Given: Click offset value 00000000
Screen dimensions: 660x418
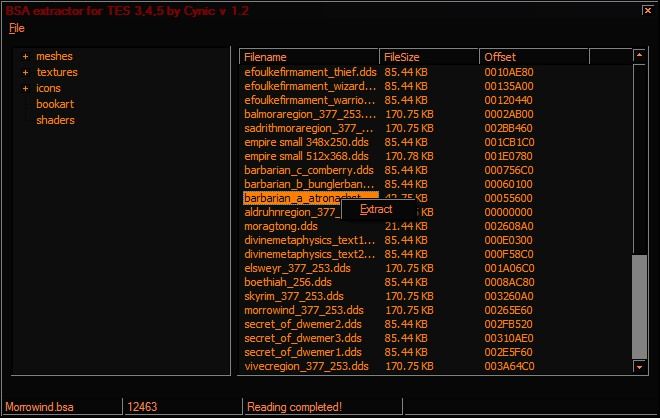Looking at the screenshot, I should pyautogui.click(x=508, y=212).
